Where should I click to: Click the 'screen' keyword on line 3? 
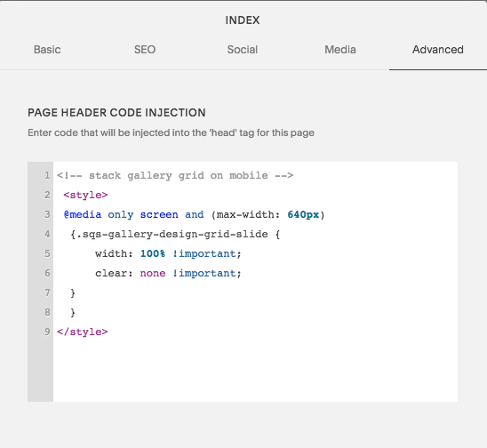click(x=159, y=215)
